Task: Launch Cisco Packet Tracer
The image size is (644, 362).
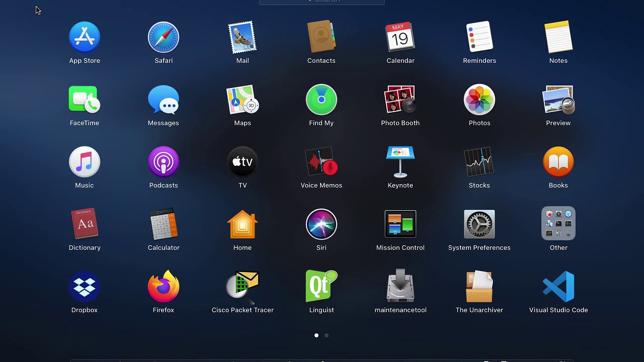Action: click(243, 287)
